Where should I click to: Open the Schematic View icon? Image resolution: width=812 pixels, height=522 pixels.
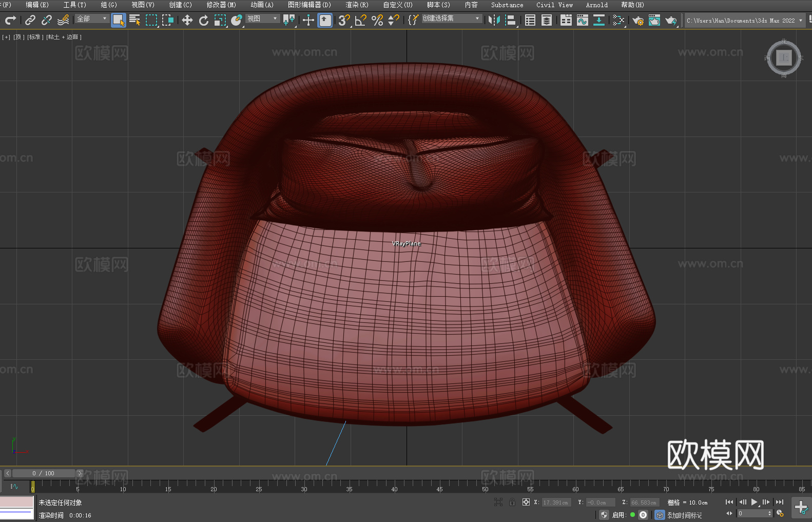(599, 20)
